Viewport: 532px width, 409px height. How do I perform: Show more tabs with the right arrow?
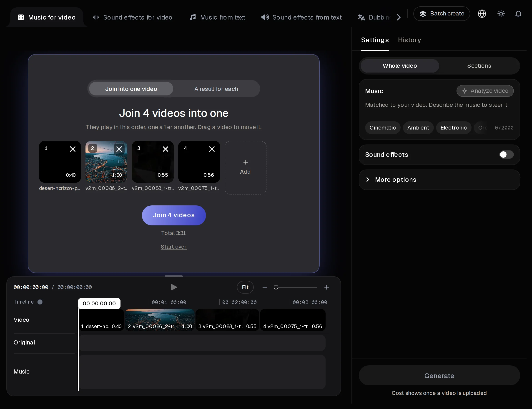click(399, 17)
